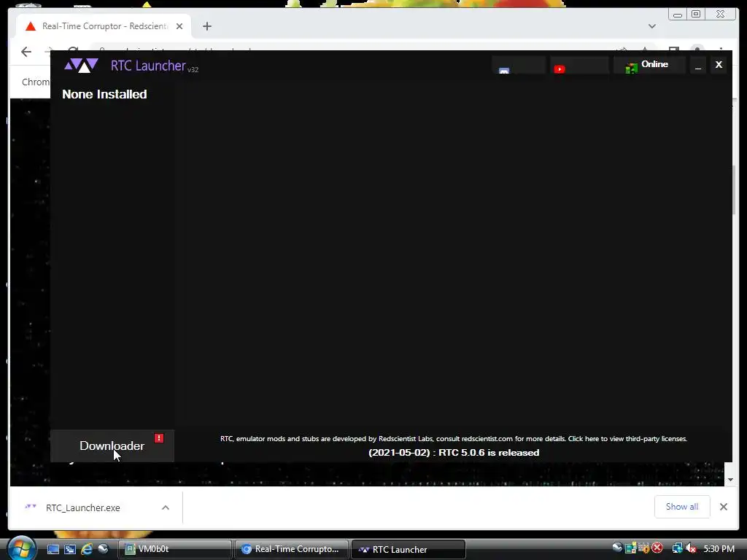Click the red exclamation alert badge on Downloader
The width and height of the screenshot is (747, 560).
(159, 438)
